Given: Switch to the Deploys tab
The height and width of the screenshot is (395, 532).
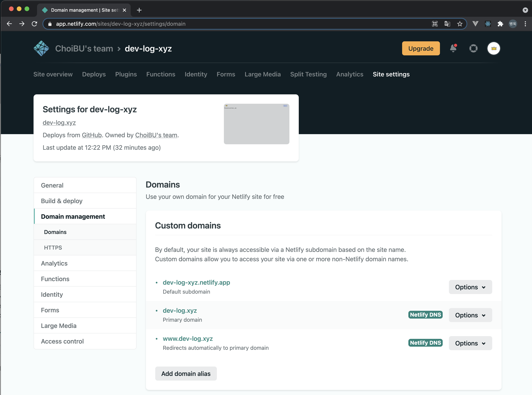Looking at the screenshot, I should click(x=94, y=74).
